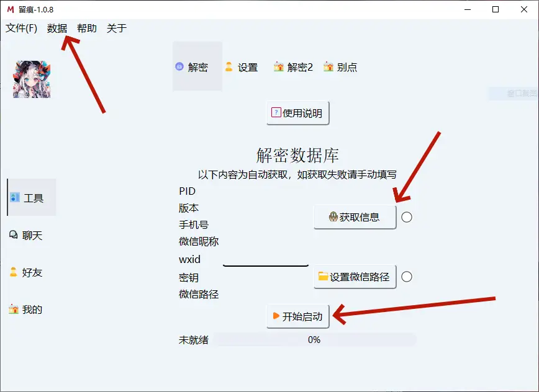Open the 我的 house icon in sidebar

pos(14,309)
